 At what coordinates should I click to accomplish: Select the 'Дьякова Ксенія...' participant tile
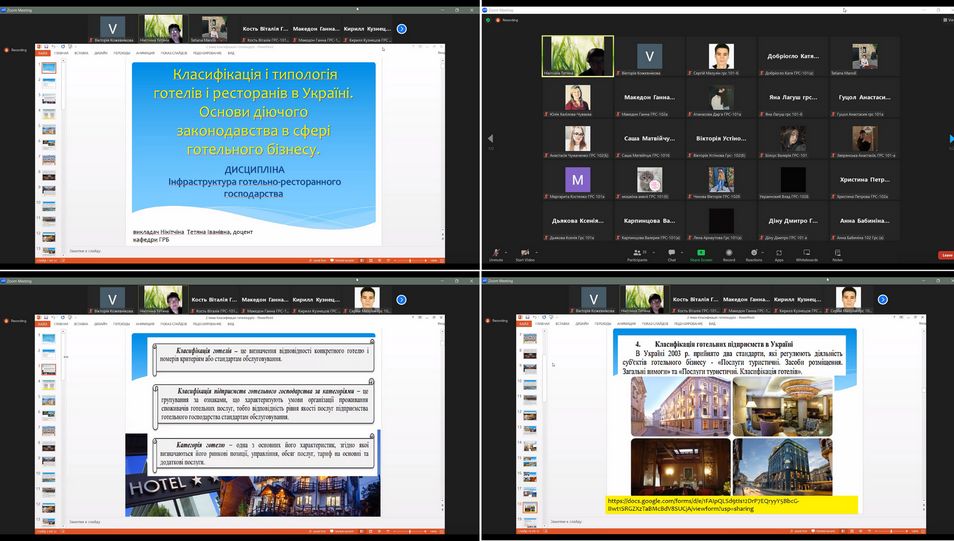tap(577, 221)
